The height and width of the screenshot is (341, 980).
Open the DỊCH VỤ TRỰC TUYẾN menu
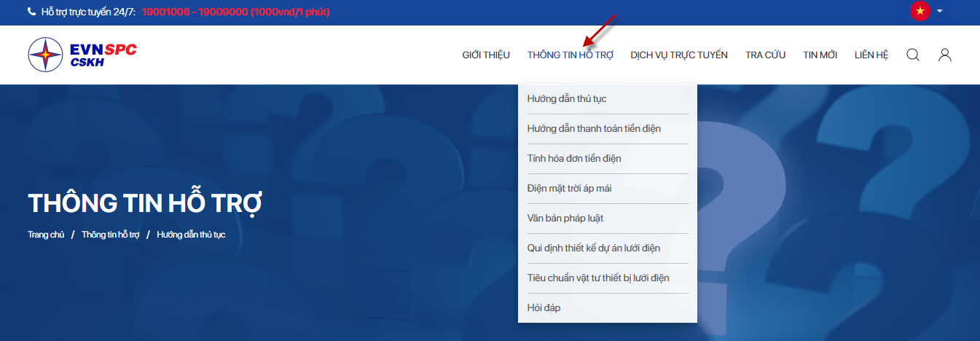(x=679, y=55)
